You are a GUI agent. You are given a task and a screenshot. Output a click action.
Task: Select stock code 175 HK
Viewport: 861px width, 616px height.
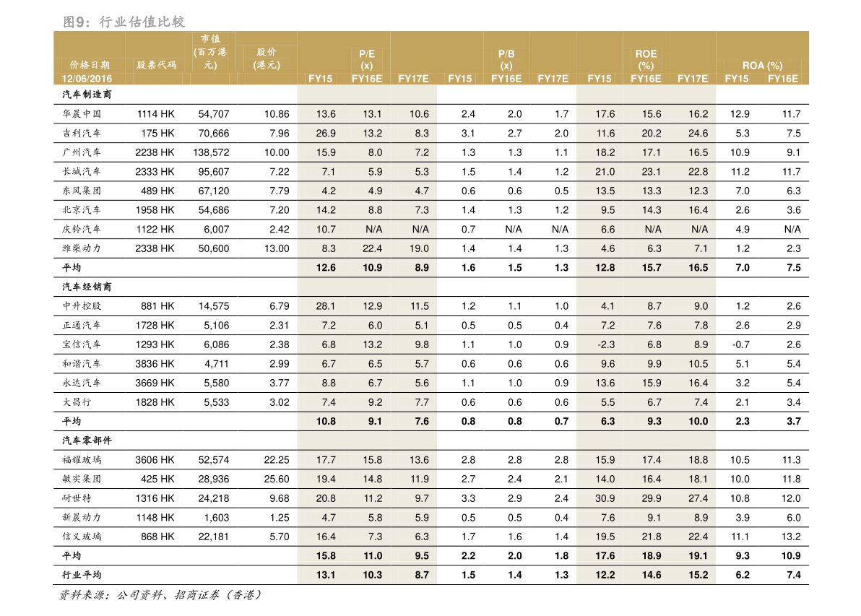[x=157, y=134]
